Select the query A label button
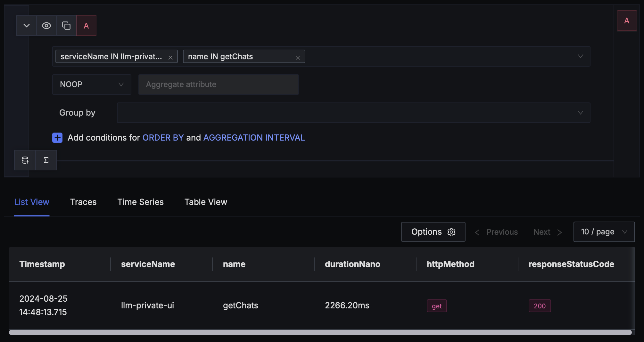644x342 pixels. coord(86,26)
